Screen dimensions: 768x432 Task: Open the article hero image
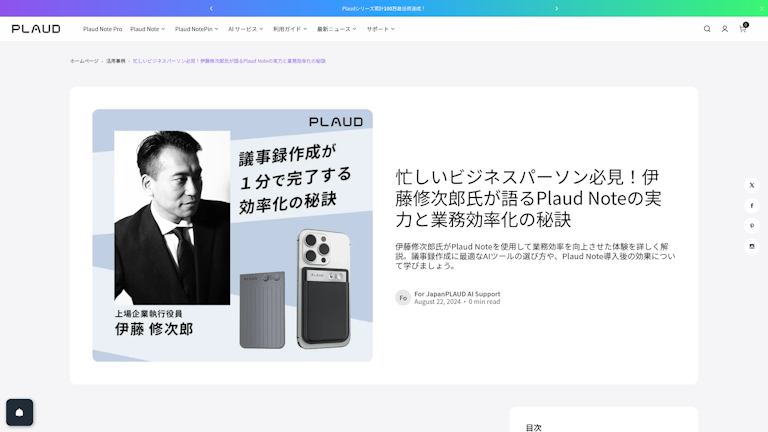coord(232,236)
